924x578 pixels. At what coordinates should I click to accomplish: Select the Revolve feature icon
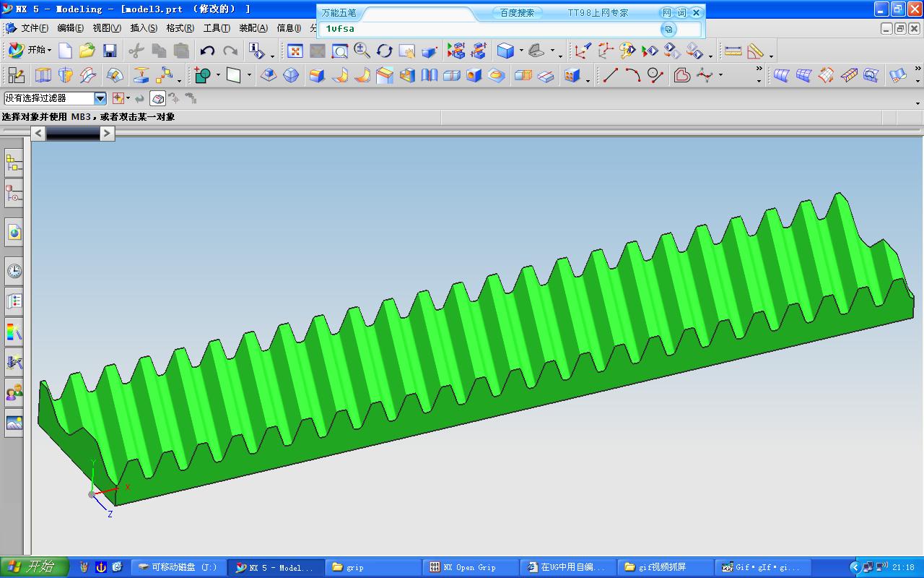(x=66, y=75)
